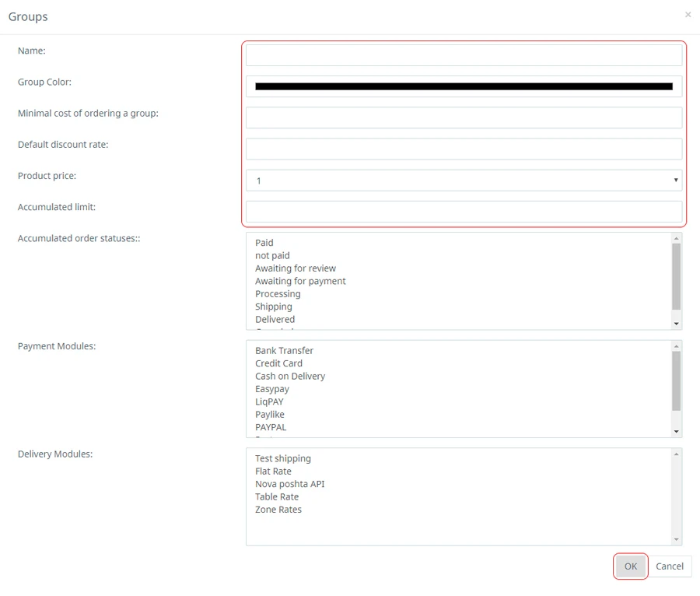Choose Cash on Delivery payment module

pyautogui.click(x=290, y=377)
